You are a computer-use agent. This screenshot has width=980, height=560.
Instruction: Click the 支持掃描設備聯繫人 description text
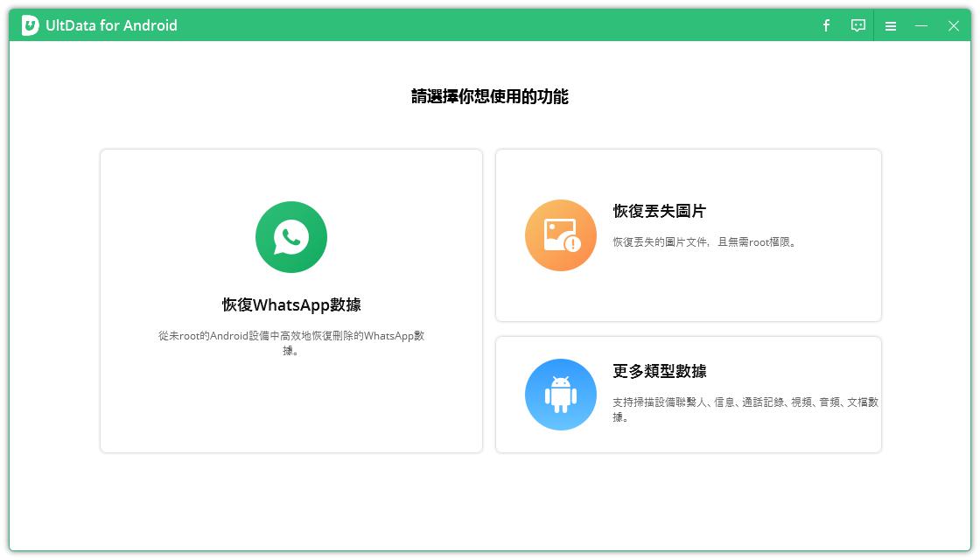point(745,409)
